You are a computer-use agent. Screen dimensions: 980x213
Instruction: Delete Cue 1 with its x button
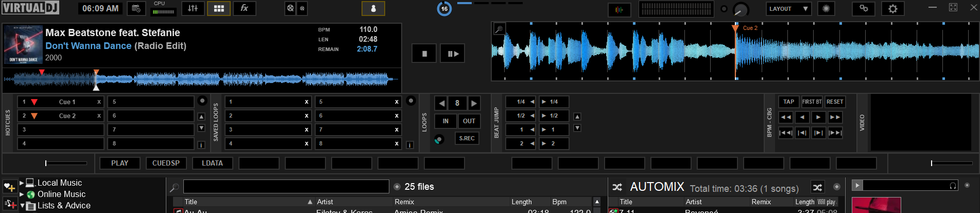[99, 102]
